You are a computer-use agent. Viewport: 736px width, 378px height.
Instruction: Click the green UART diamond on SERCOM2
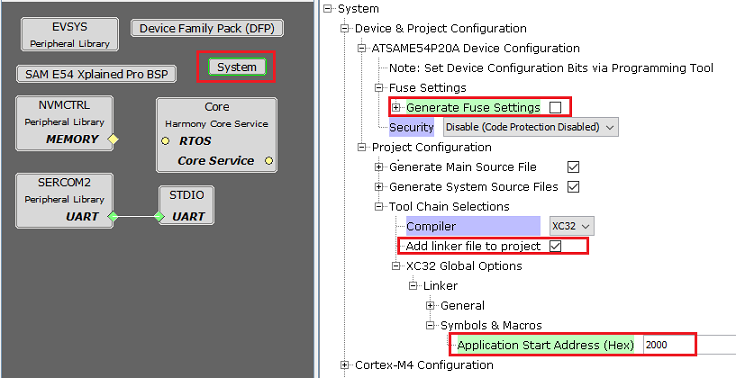tap(113, 216)
